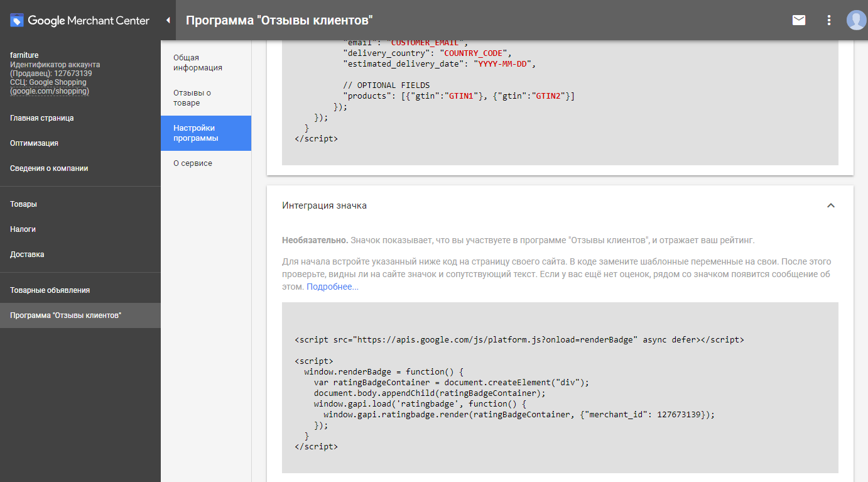Collapse the left sidebar with the arrow
The image size is (868, 482).
coord(168,20)
